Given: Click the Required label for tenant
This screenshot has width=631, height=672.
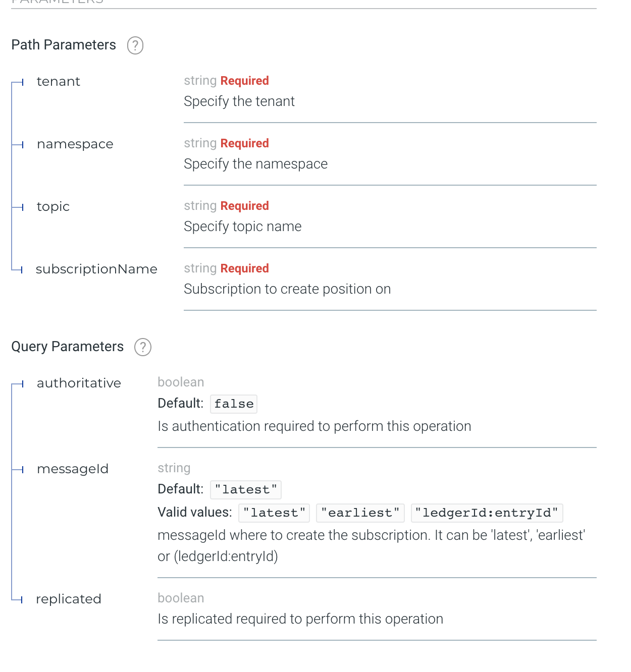Looking at the screenshot, I should (x=244, y=81).
